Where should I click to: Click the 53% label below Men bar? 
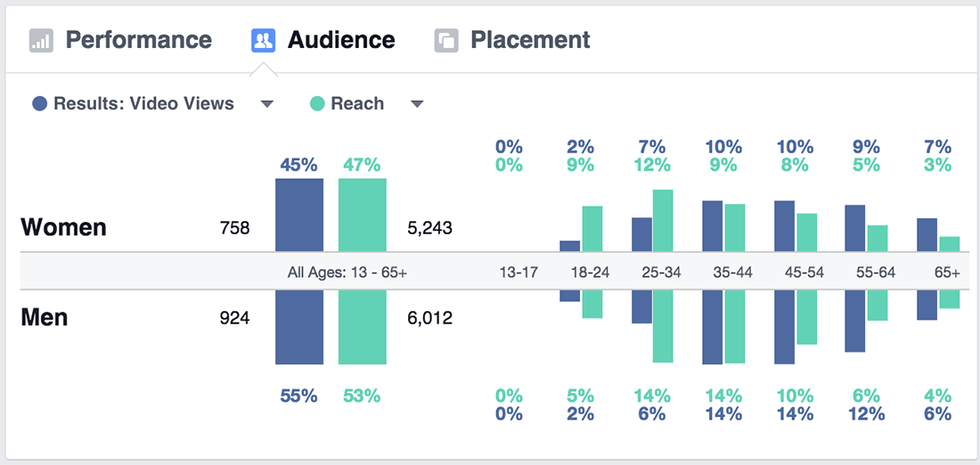[x=361, y=396]
